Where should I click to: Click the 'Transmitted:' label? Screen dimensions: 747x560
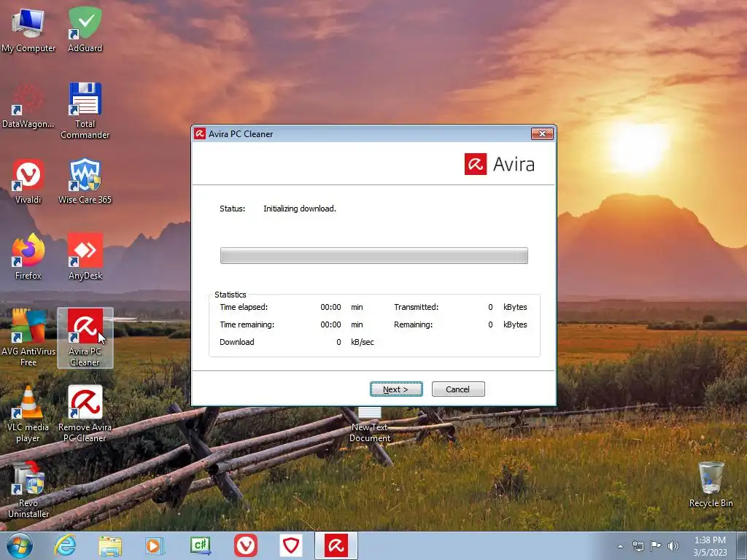coord(417,307)
